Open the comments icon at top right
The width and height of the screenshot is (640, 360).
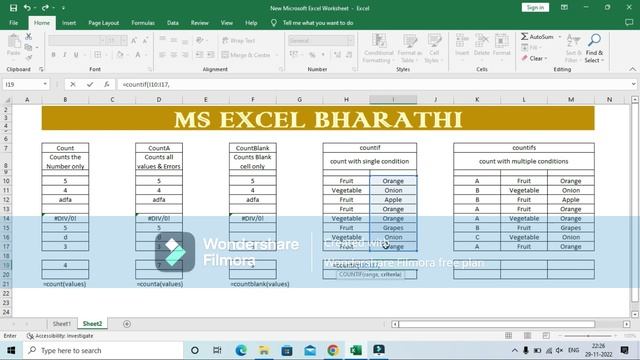(x=629, y=23)
